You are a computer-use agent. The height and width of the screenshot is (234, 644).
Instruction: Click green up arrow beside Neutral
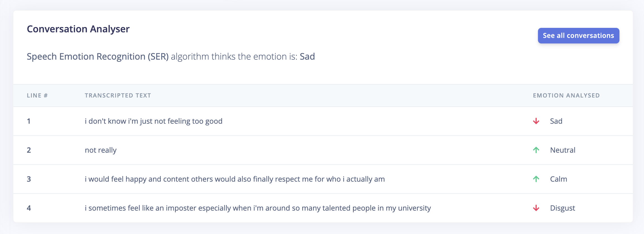click(536, 150)
